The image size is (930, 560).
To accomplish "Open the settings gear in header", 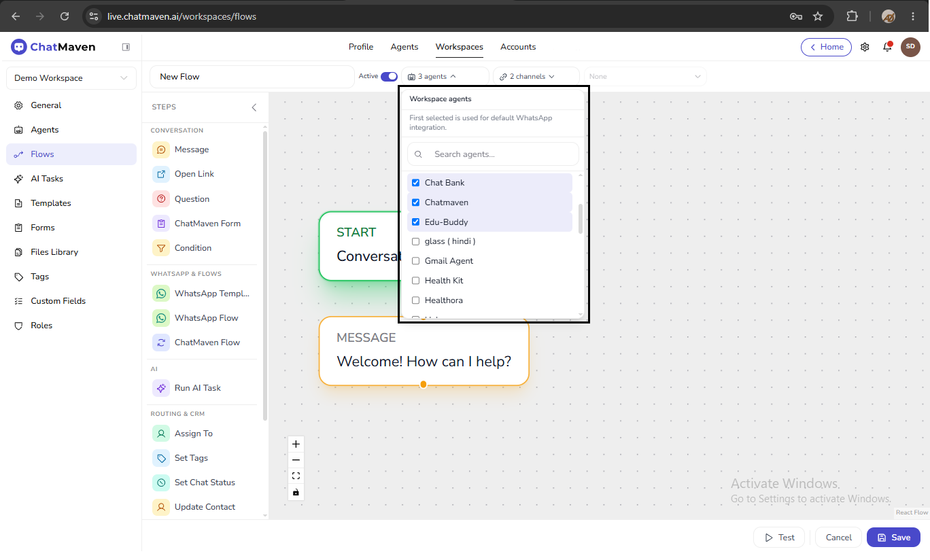I will 865,47.
